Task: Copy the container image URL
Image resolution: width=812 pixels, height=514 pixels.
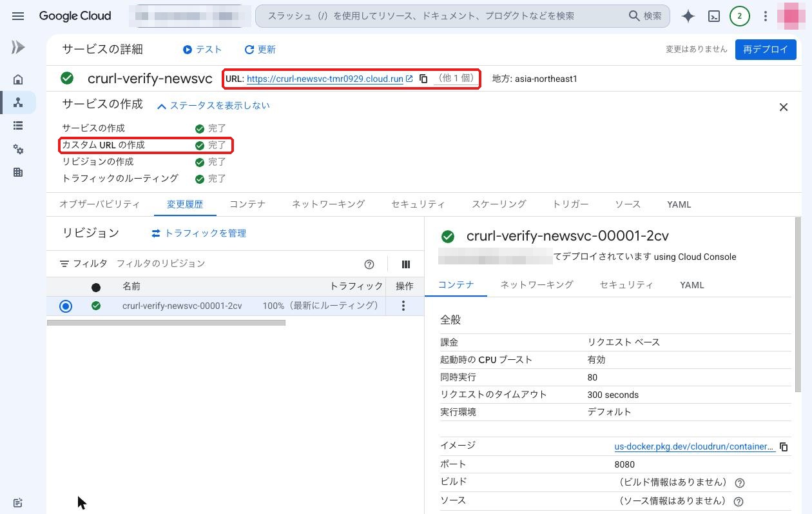Action: click(784, 447)
